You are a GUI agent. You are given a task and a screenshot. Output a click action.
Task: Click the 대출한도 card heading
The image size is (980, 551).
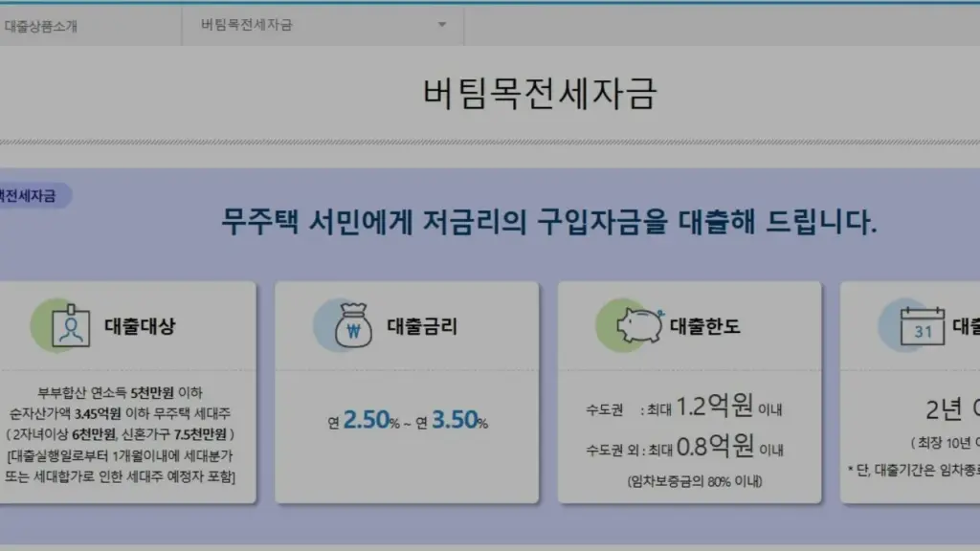pyautogui.click(x=705, y=326)
